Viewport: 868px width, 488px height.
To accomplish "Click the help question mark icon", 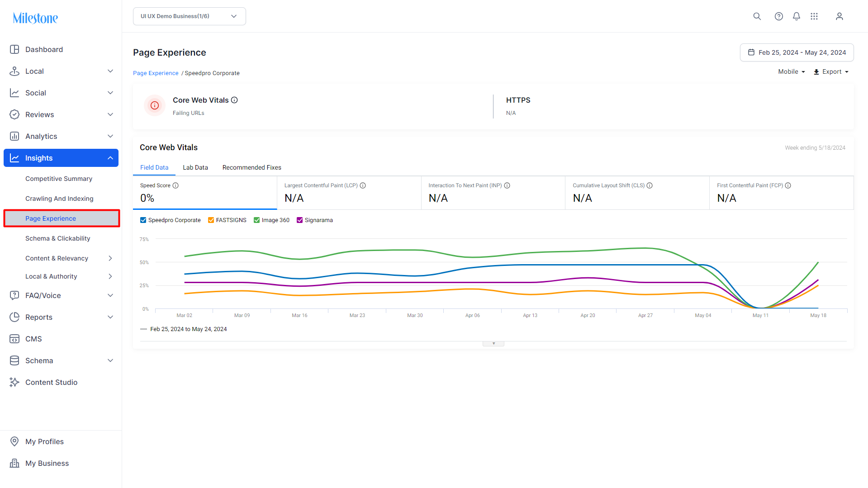I will 778,16.
